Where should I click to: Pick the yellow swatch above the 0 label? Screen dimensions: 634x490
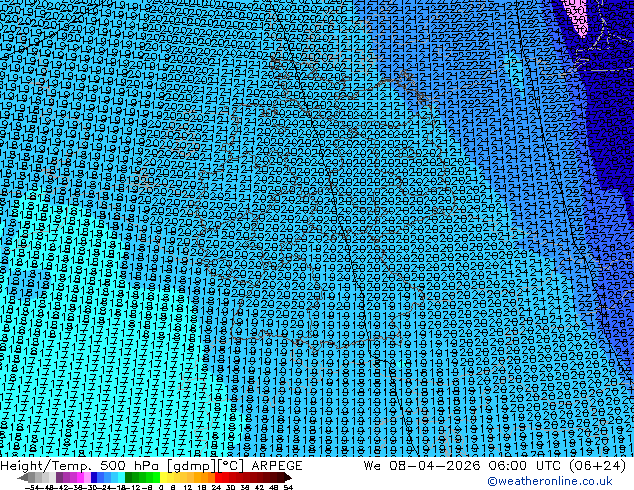(163, 477)
